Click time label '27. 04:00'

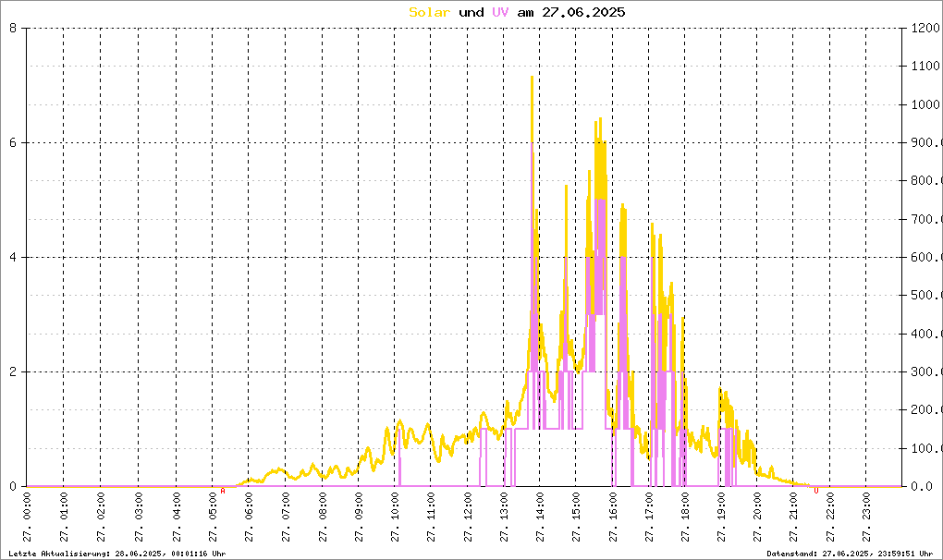pos(177,517)
